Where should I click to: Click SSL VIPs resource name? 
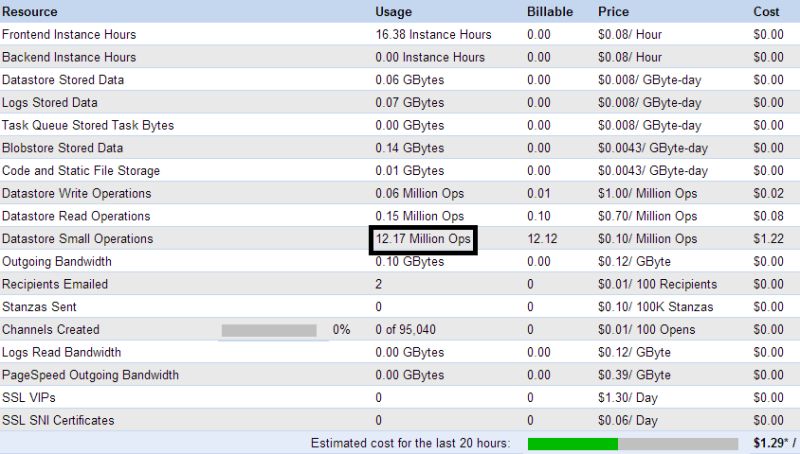click(x=29, y=398)
